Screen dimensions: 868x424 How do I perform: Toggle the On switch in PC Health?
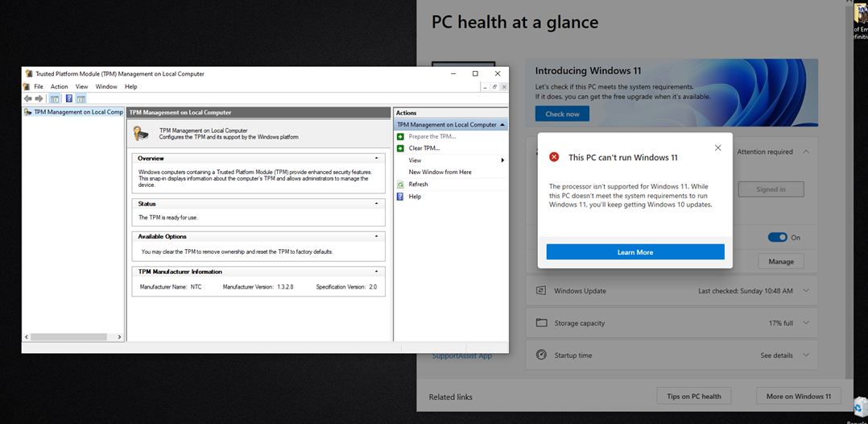[x=777, y=237]
